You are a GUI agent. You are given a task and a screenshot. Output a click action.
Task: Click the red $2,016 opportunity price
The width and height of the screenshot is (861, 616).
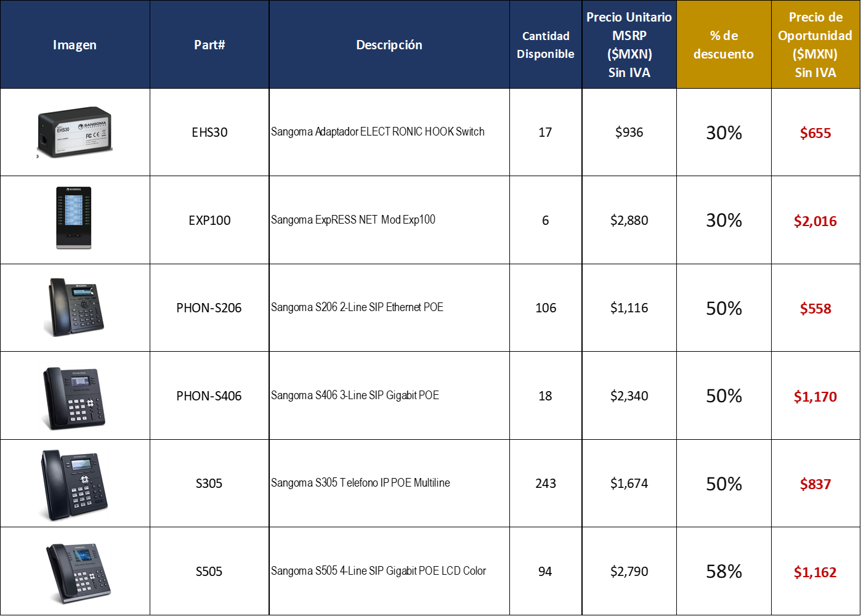click(815, 221)
